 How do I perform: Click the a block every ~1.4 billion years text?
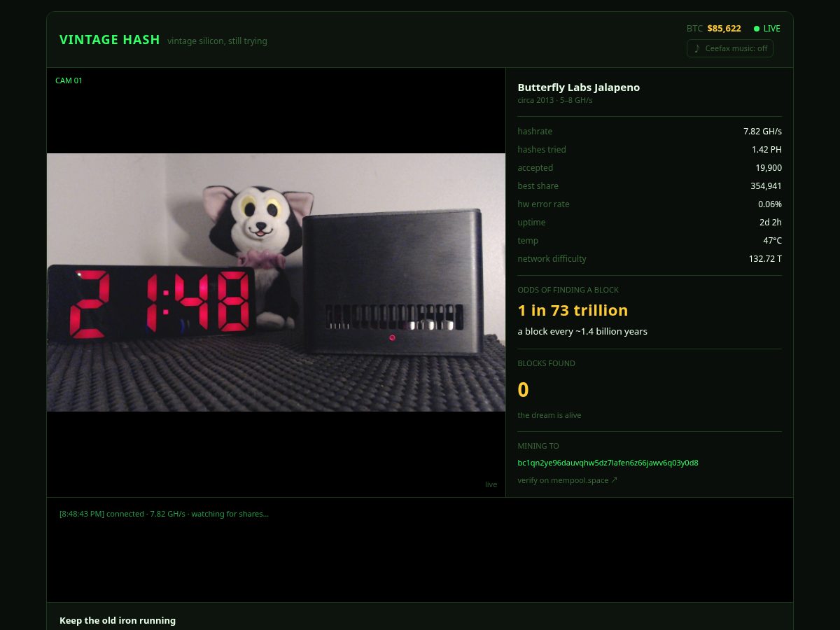click(x=582, y=332)
